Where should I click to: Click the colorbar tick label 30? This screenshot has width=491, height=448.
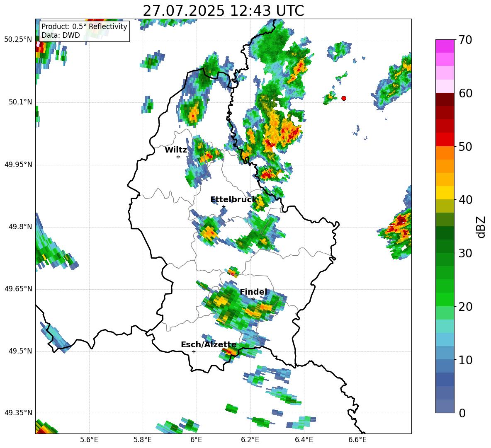465,253
